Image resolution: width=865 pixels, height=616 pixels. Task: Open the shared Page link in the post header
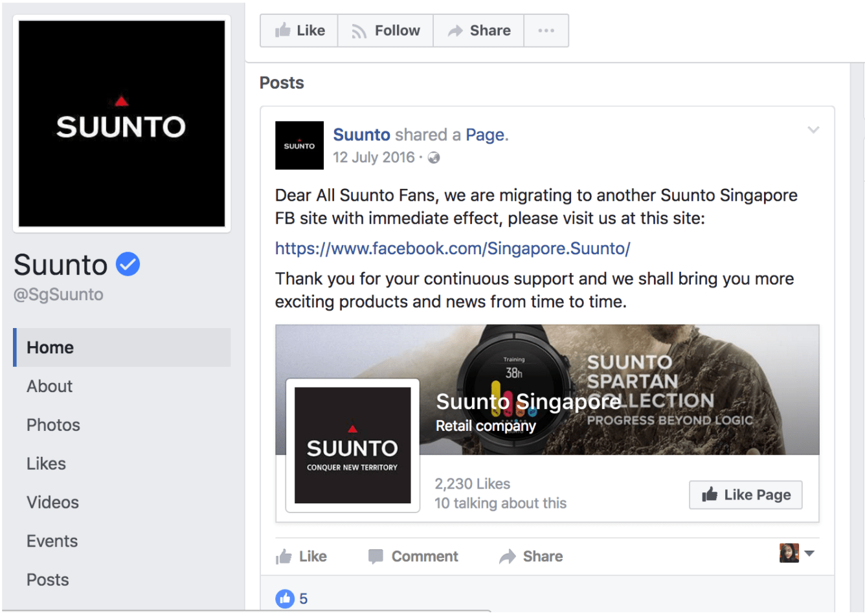(486, 134)
